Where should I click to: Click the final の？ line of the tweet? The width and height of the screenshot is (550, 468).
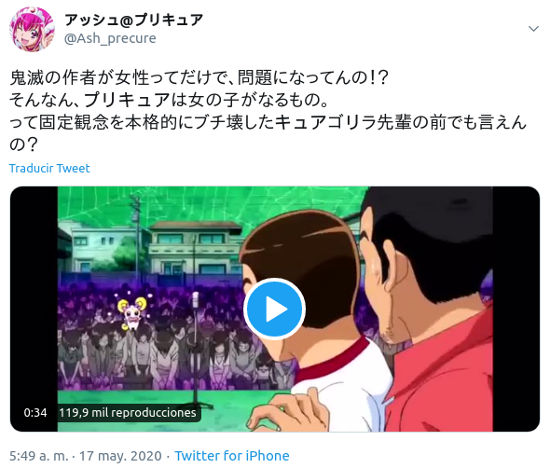(x=23, y=145)
